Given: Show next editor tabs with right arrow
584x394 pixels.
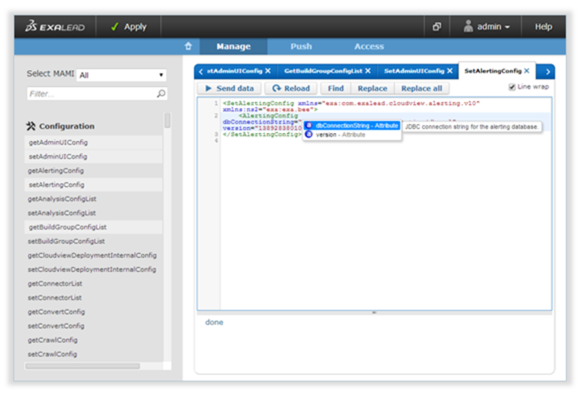Looking at the screenshot, I should point(548,72).
